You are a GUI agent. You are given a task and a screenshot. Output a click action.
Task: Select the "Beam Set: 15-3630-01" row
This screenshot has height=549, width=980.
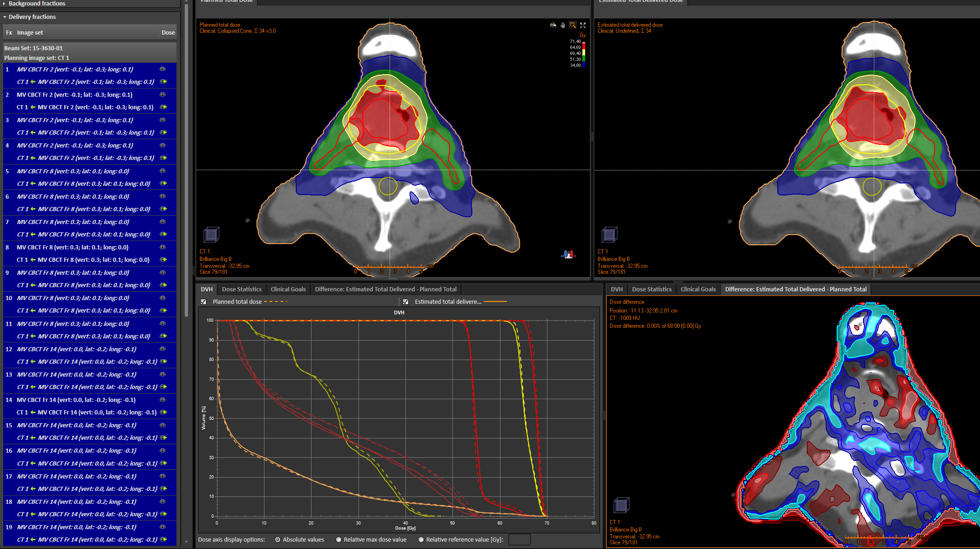[x=90, y=48]
